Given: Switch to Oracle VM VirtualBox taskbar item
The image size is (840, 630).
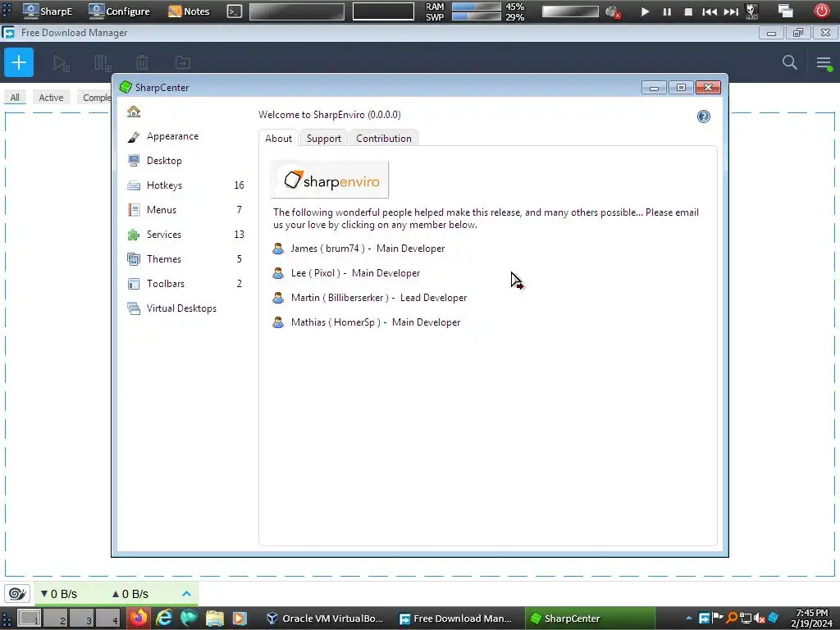Looking at the screenshot, I should pos(325,619).
